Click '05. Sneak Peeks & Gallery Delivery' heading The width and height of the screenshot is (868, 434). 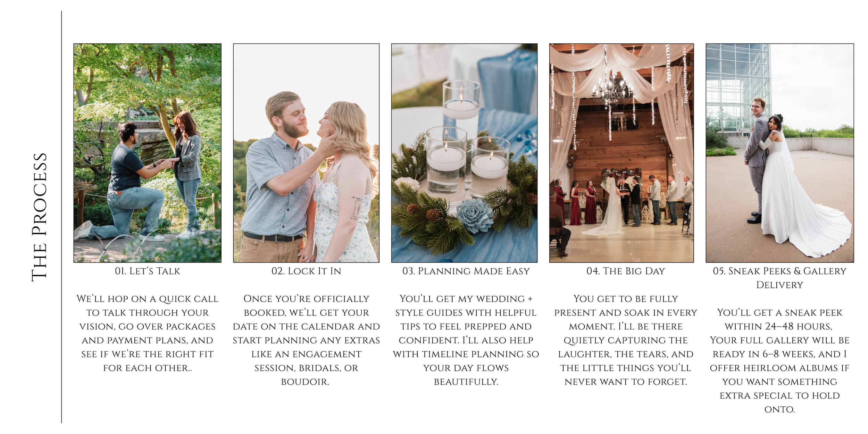pos(780,278)
